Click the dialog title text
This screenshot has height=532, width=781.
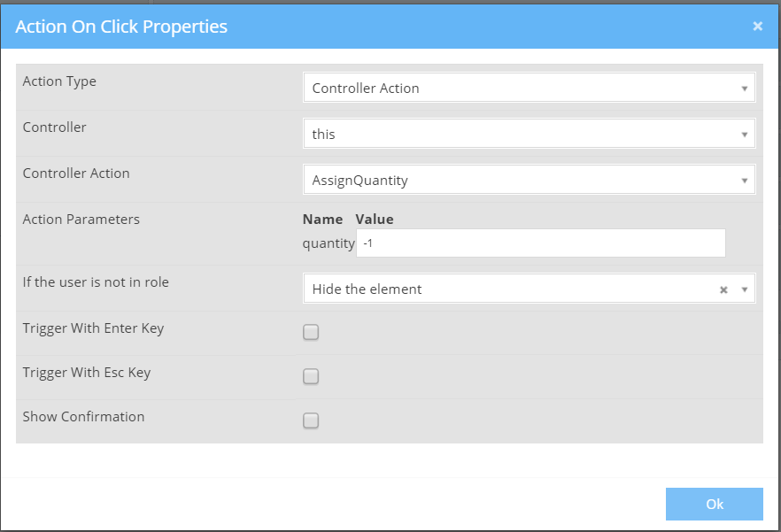[121, 27]
